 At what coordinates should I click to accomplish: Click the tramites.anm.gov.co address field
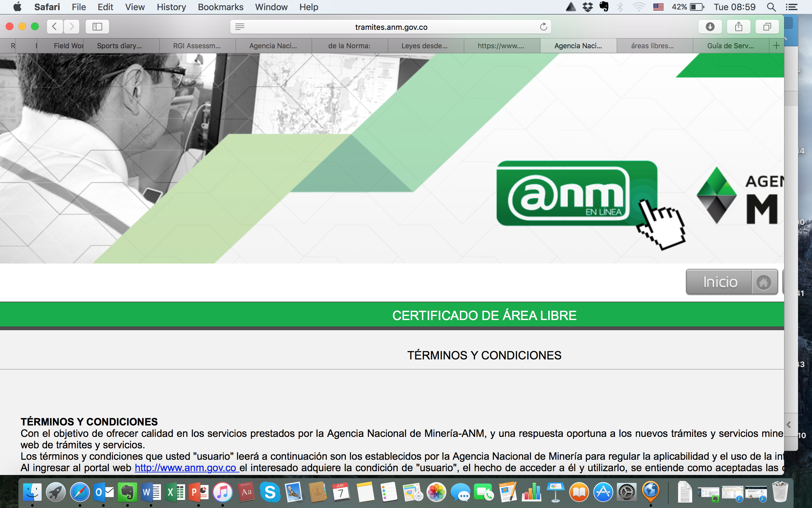click(391, 27)
